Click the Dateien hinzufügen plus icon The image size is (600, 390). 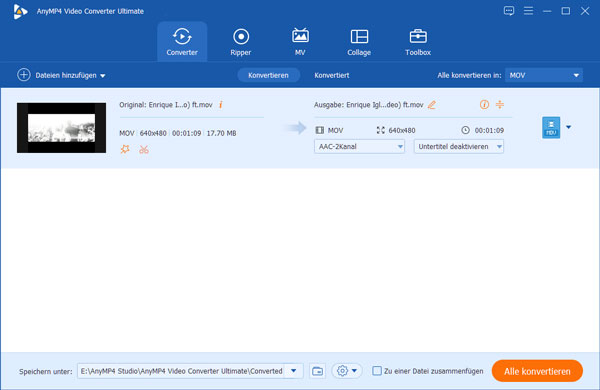pos(24,75)
